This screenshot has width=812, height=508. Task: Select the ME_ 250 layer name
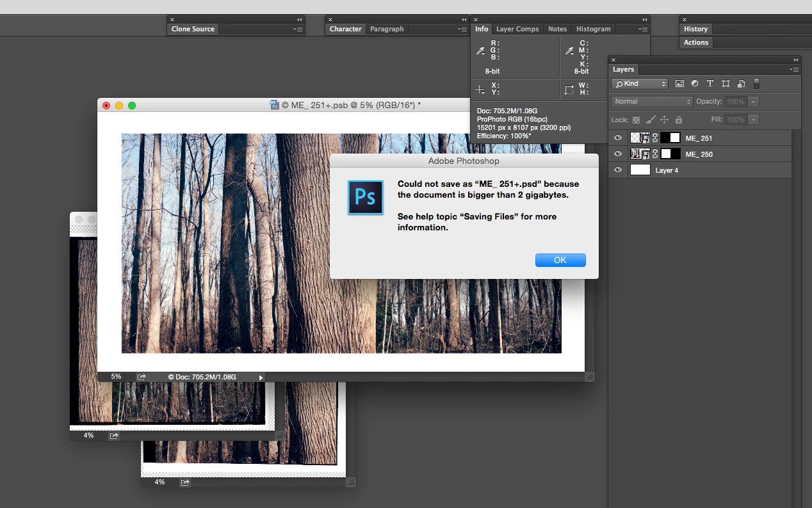699,154
